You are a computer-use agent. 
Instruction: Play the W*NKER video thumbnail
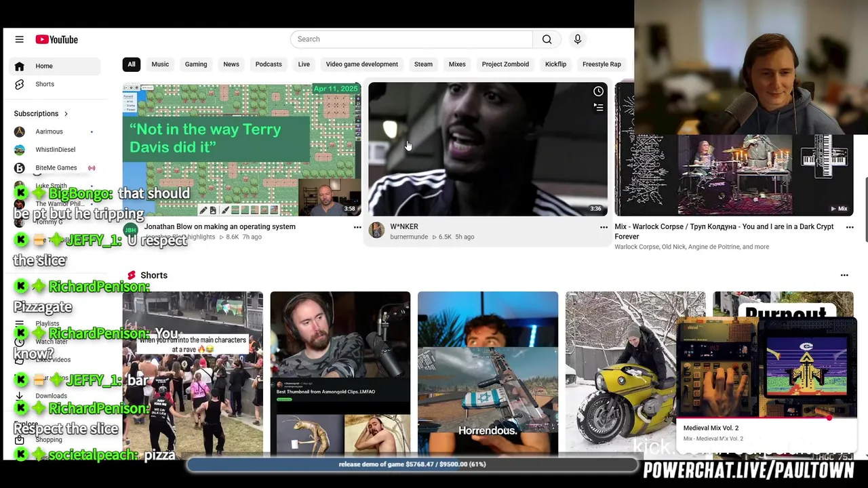tap(488, 150)
